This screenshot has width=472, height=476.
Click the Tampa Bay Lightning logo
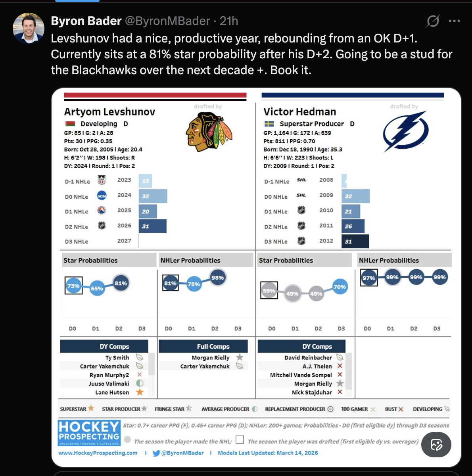pos(405,132)
